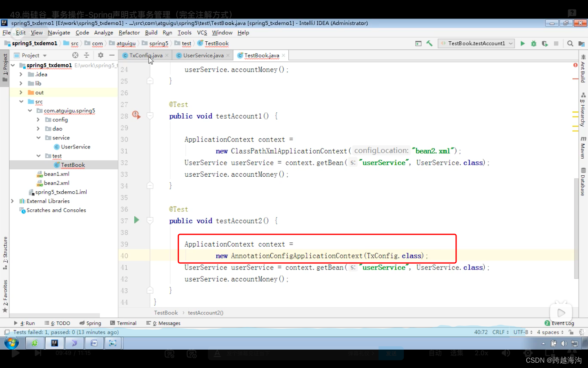The image size is (588, 368).
Task: Open Internet Explorer from the taskbar
Action: tap(35, 343)
